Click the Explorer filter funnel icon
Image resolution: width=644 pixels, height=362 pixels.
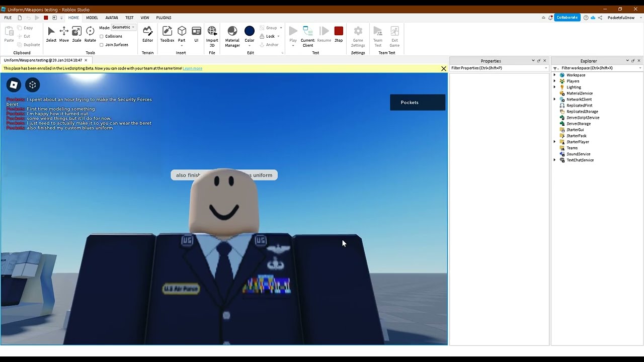(555, 68)
